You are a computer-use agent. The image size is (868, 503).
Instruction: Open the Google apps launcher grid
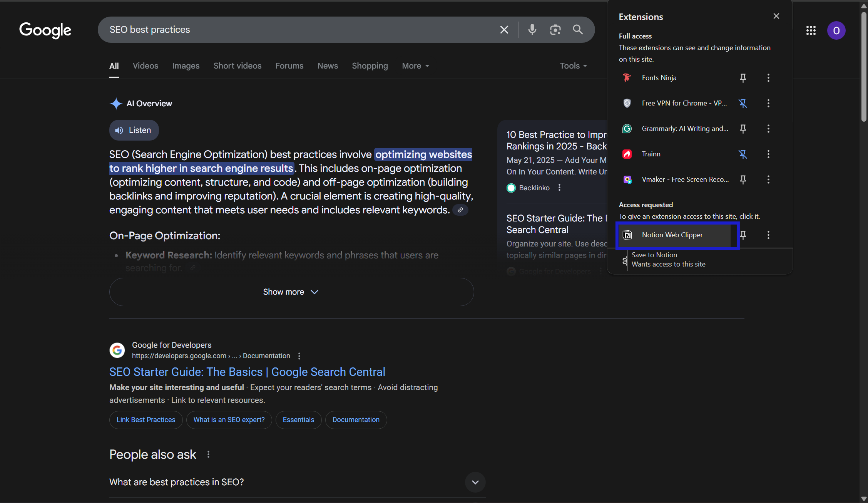tap(811, 30)
